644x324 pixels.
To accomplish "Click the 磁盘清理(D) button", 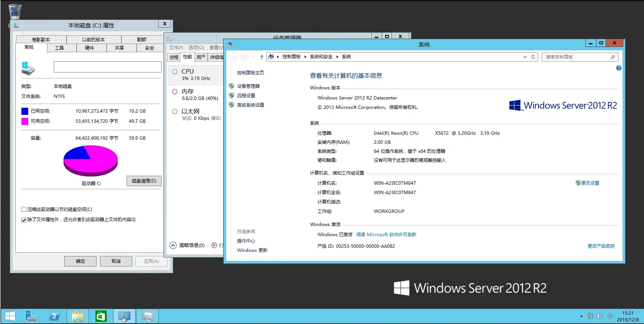I will [144, 181].
